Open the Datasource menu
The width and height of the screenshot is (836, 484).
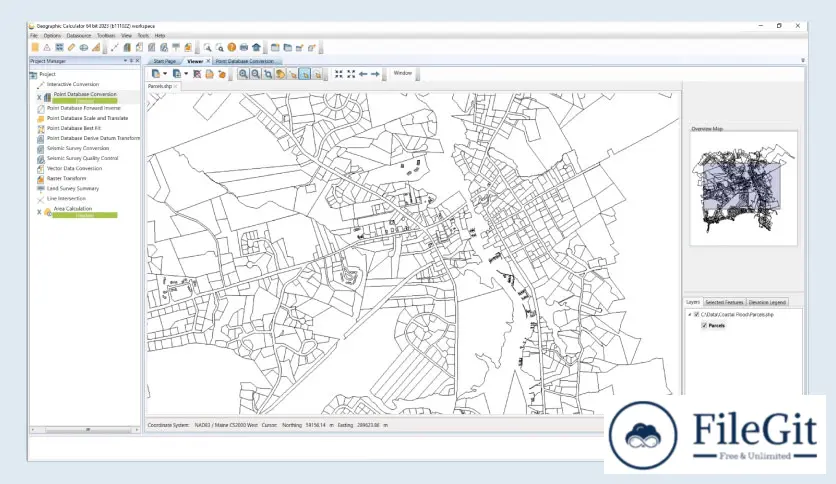(79, 36)
